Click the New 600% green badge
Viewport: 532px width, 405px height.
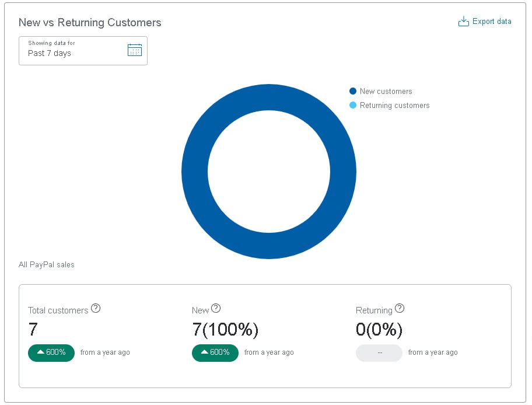coord(215,352)
